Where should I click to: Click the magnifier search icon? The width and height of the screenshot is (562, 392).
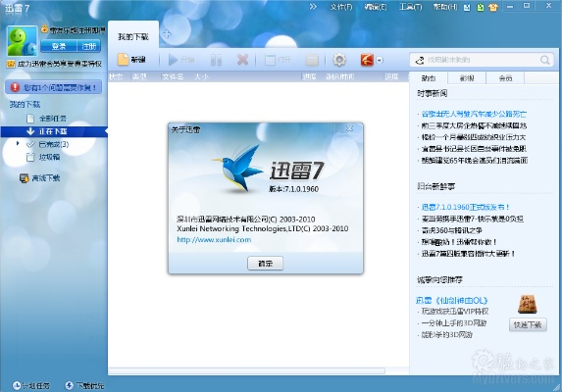(544, 60)
